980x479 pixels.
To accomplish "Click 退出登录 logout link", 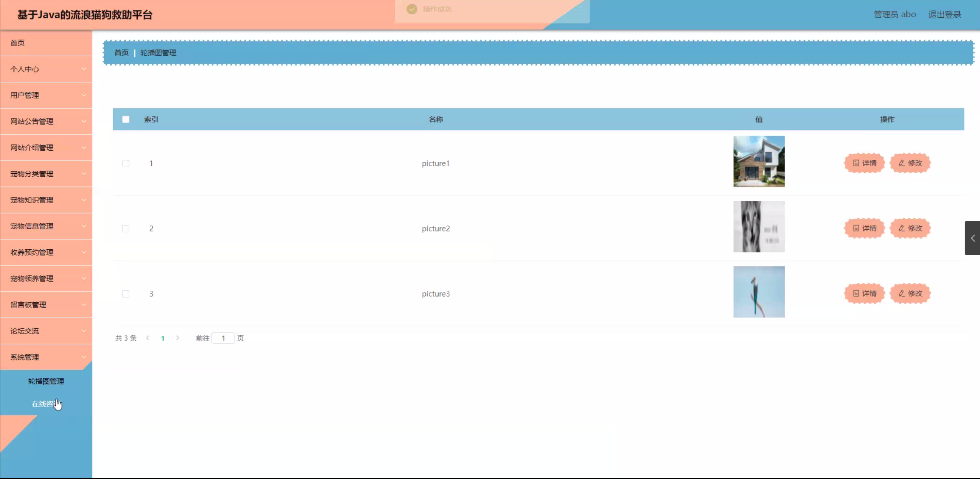I will [x=944, y=15].
